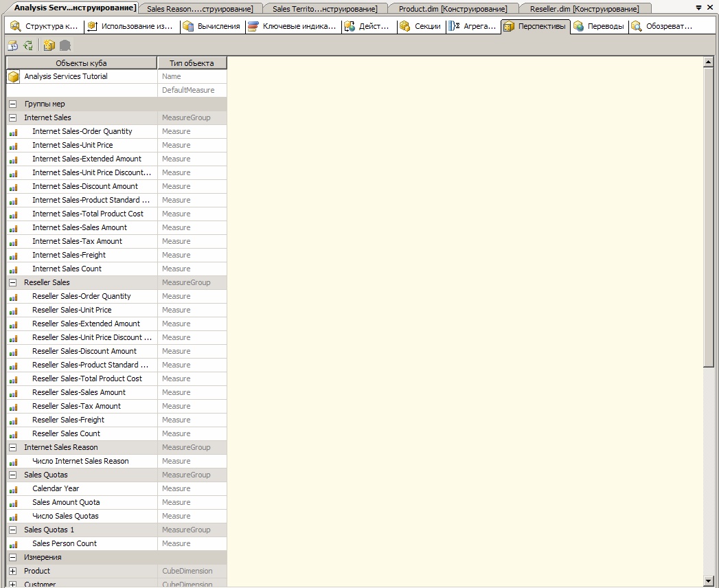Click the measure icon for Internet Sales-Sales Amount
Image resolution: width=719 pixels, height=588 pixels.
click(x=14, y=229)
